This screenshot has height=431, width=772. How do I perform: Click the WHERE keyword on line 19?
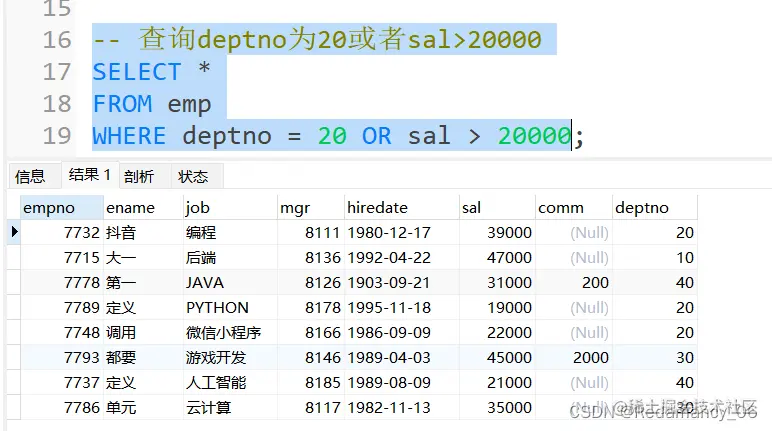coord(129,136)
